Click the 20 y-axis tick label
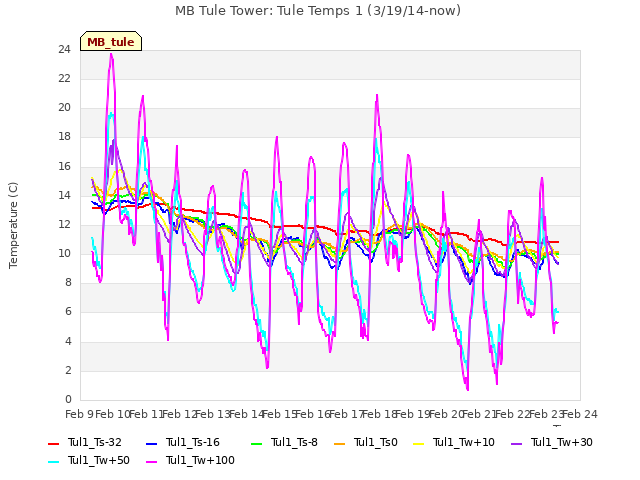 pos(64,108)
